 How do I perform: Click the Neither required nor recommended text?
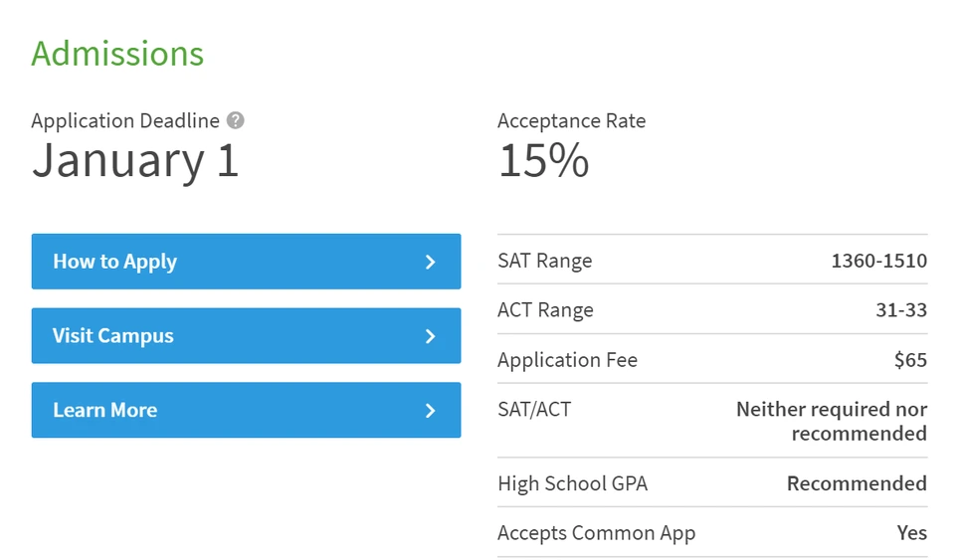coord(831,421)
